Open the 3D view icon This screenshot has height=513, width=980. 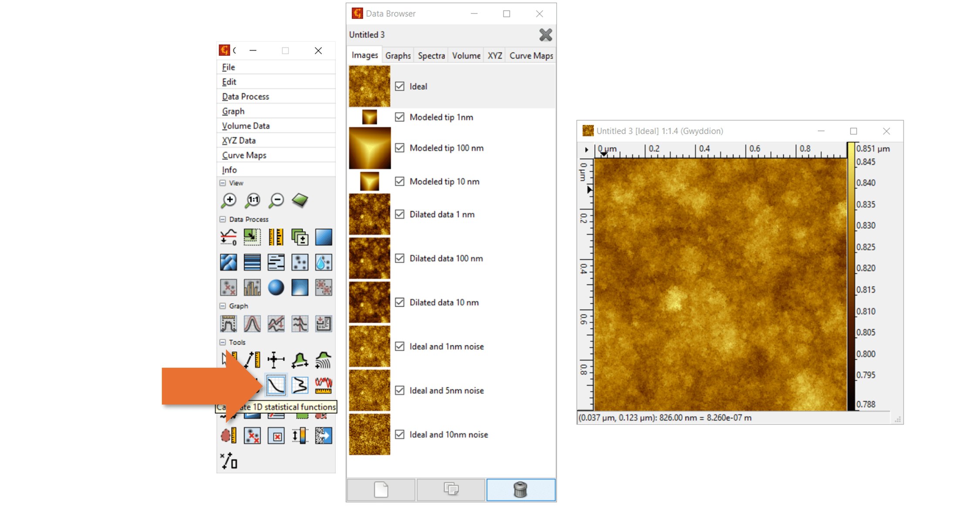click(300, 200)
